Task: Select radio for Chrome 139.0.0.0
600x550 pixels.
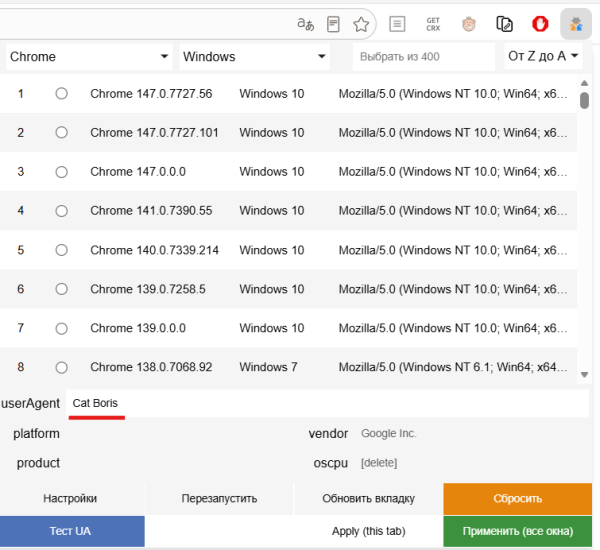Action: tap(62, 328)
